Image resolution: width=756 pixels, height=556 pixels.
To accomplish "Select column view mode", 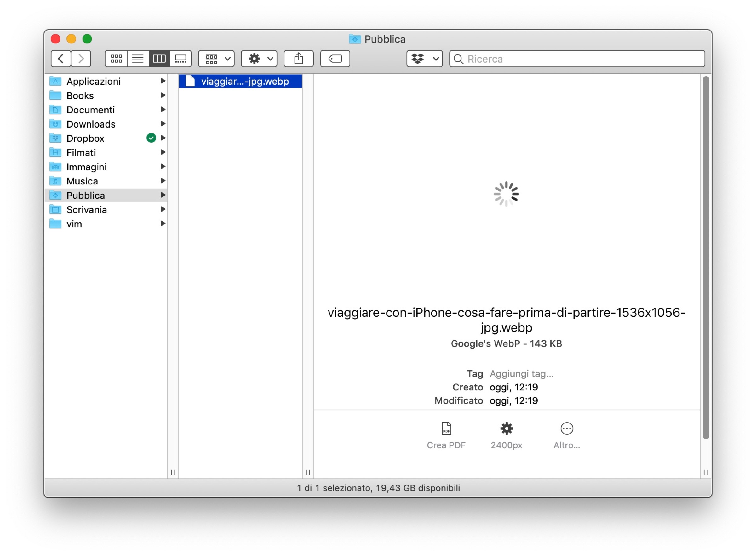I will click(x=159, y=59).
